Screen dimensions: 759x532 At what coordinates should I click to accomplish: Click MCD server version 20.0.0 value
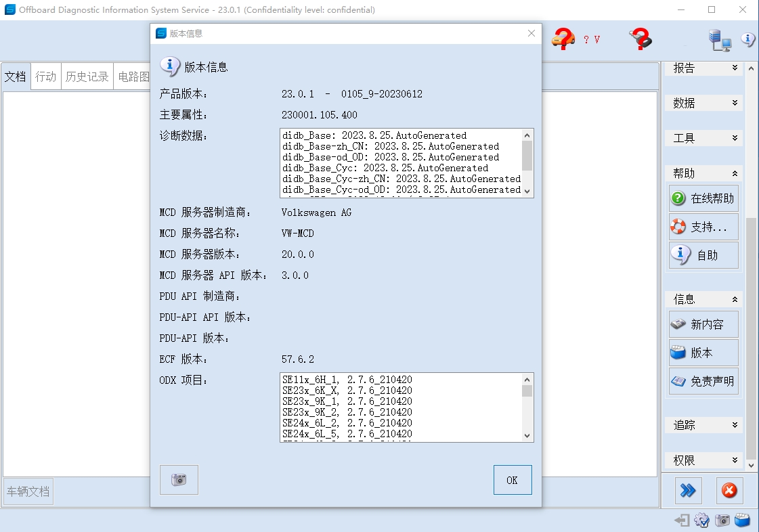(298, 254)
